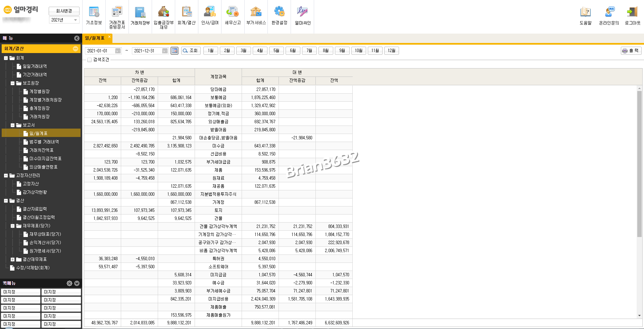Close the 일/월계표 tab
Viewport: 644px width, 329px height.
pos(109,37)
